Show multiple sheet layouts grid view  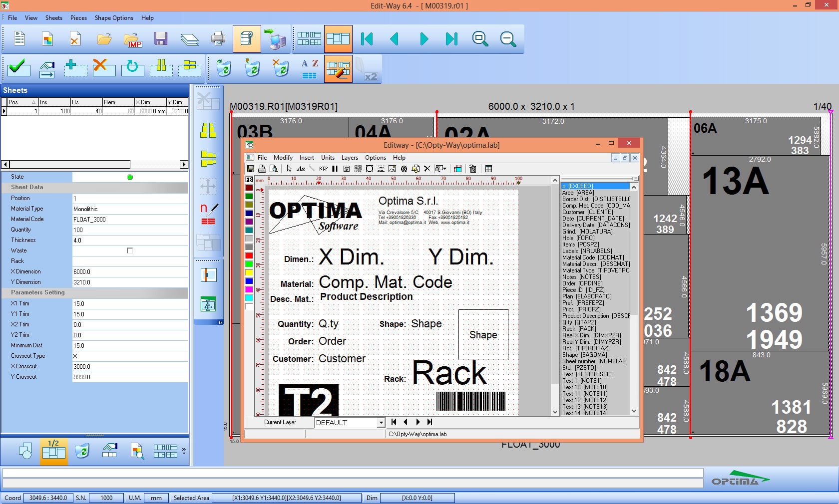309,39
